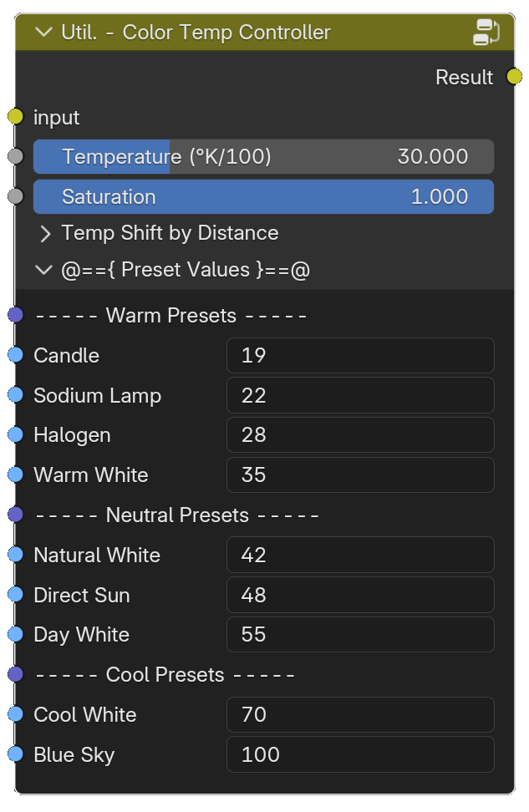The height and width of the screenshot is (812, 529).
Task: Click the Direct Sun value field
Action: [360, 595]
